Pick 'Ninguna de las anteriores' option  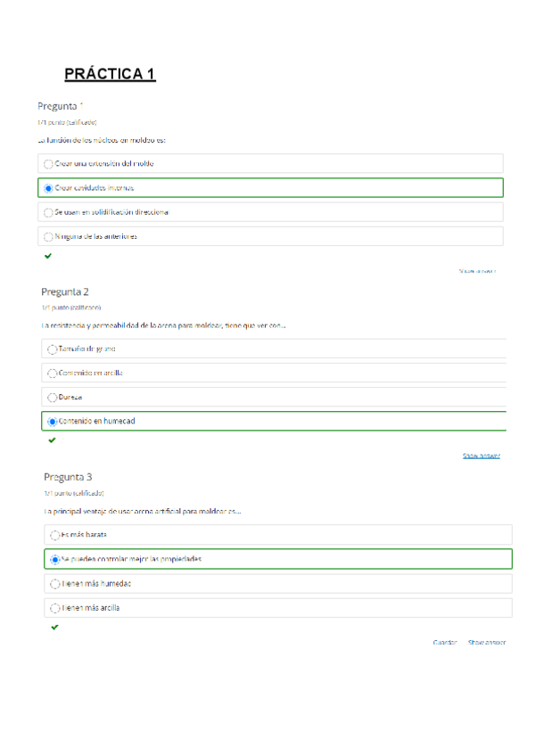[48, 236]
